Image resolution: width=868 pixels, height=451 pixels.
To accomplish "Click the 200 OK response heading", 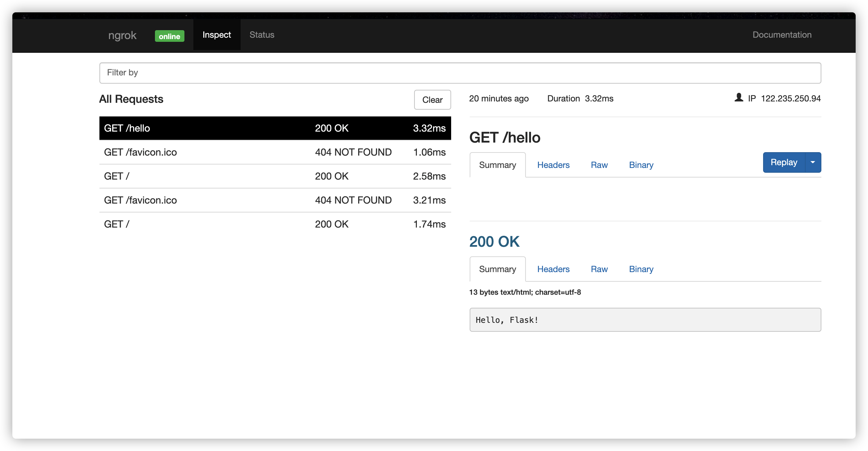I will click(x=494, y=242).
